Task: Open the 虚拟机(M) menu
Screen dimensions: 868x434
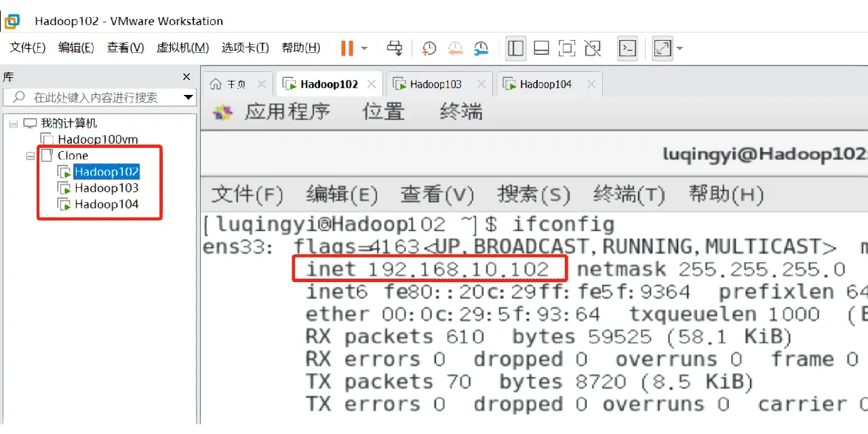Action: (x=182, y=48)
